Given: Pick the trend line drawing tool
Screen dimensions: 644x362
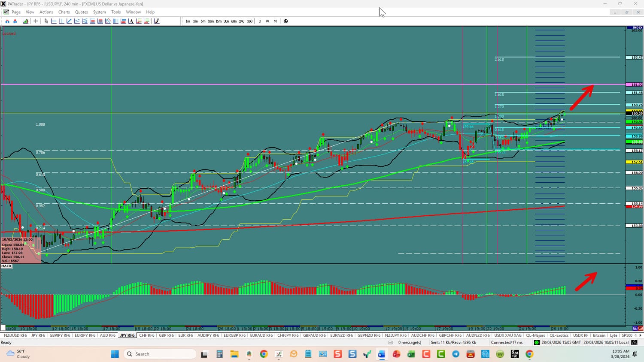Looking at the screenshot, I should 69,21.
